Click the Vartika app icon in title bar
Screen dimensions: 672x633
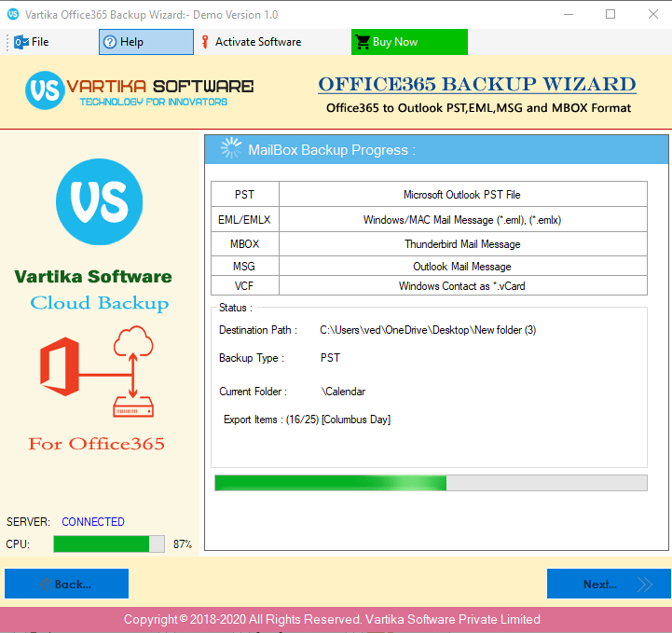point(13,14)
